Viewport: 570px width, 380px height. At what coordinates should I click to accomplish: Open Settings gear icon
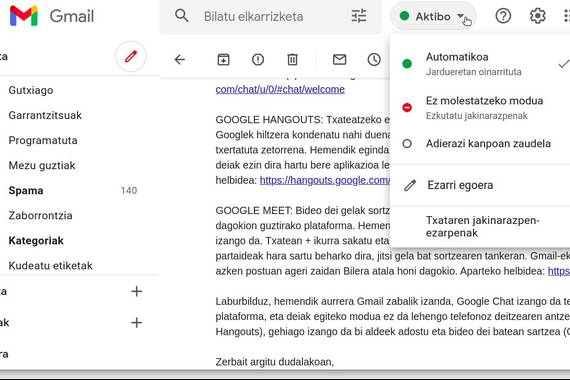[537, 16]
